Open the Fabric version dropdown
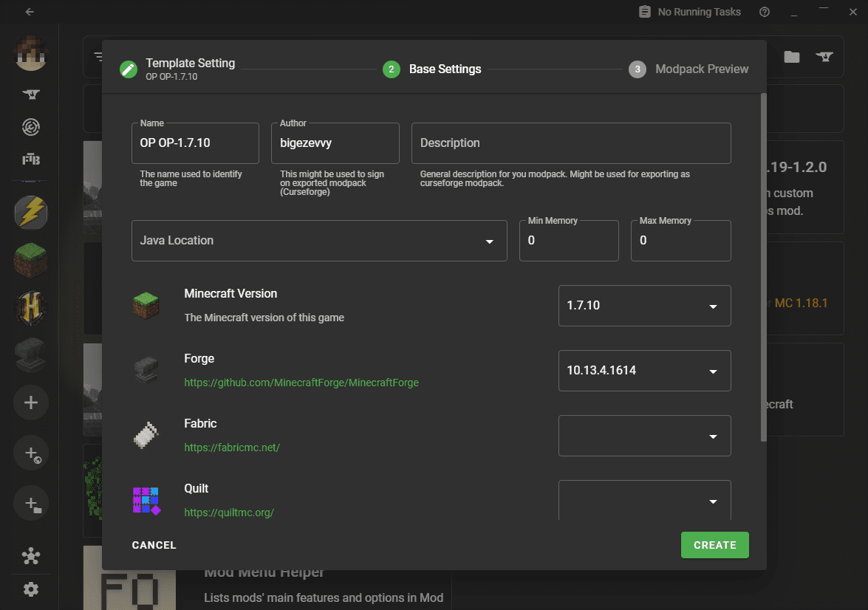 coord(644,436)
